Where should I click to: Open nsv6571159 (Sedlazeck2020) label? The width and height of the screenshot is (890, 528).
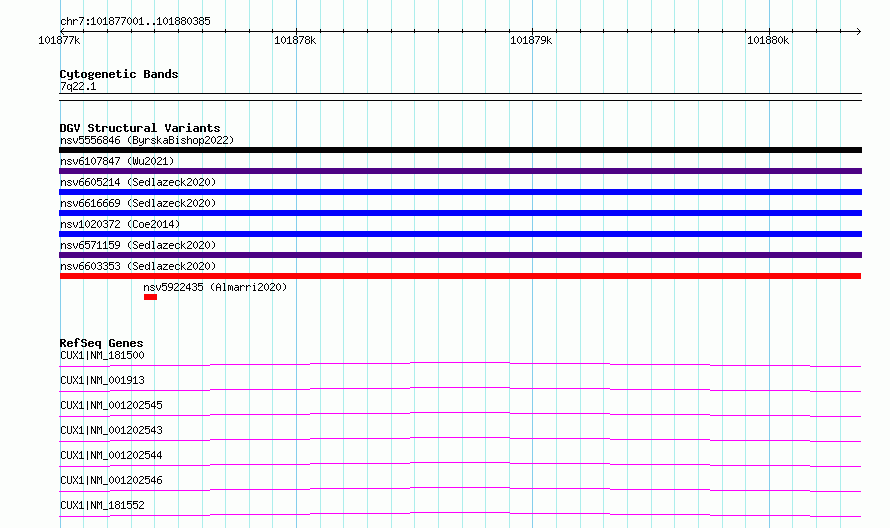[x=138, y=245]
